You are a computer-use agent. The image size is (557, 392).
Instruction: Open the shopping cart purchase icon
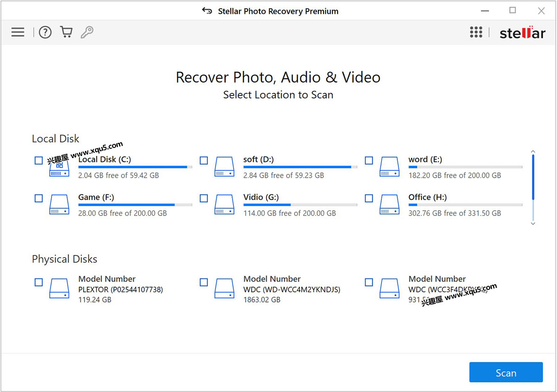(66, 32)
